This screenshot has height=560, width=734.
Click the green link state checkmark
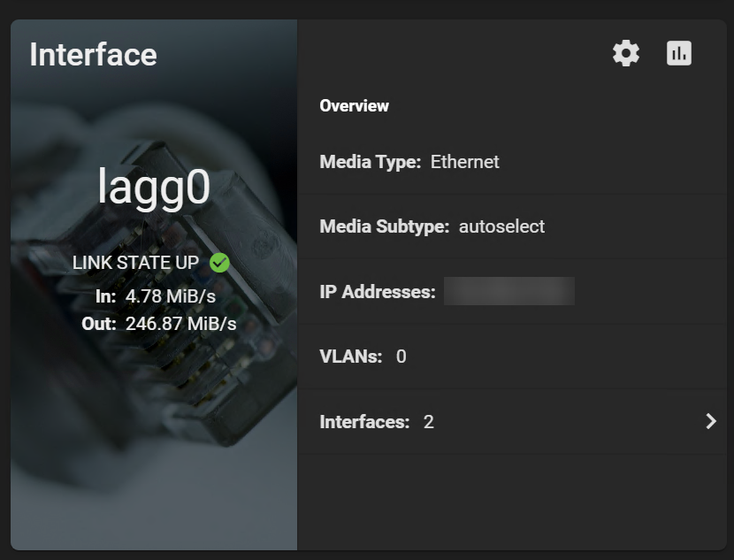(219, 263)
